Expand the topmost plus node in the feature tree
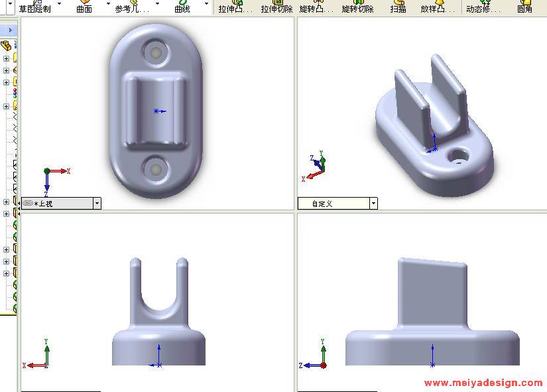 [x=7, y=58]
